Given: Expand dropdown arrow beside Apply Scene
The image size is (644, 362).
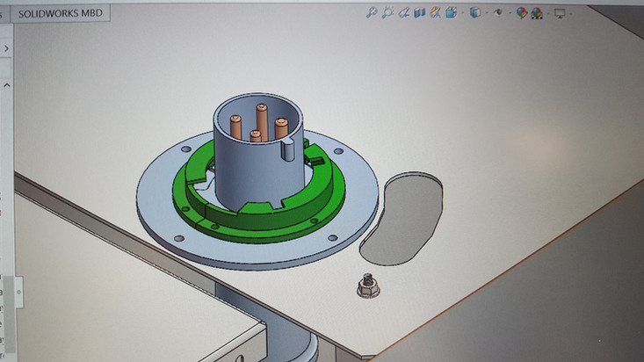Looking at the screenshot, I should (x=548, y=13).
